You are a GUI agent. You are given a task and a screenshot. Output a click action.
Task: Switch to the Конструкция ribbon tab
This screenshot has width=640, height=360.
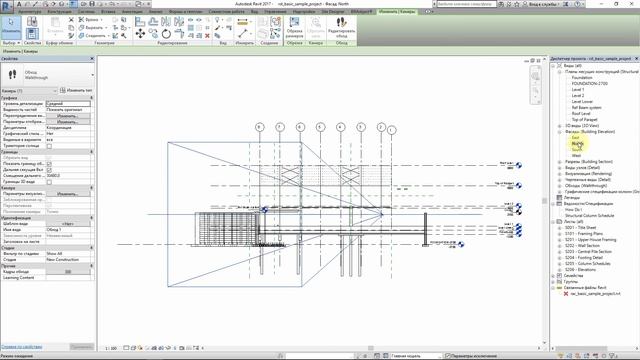(60, 12)
